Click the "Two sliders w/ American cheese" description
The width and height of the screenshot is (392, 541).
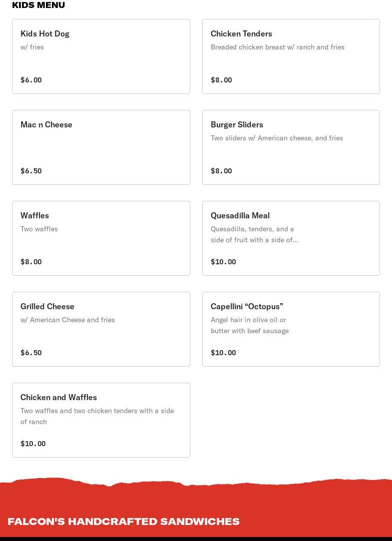tap(277, 138)
